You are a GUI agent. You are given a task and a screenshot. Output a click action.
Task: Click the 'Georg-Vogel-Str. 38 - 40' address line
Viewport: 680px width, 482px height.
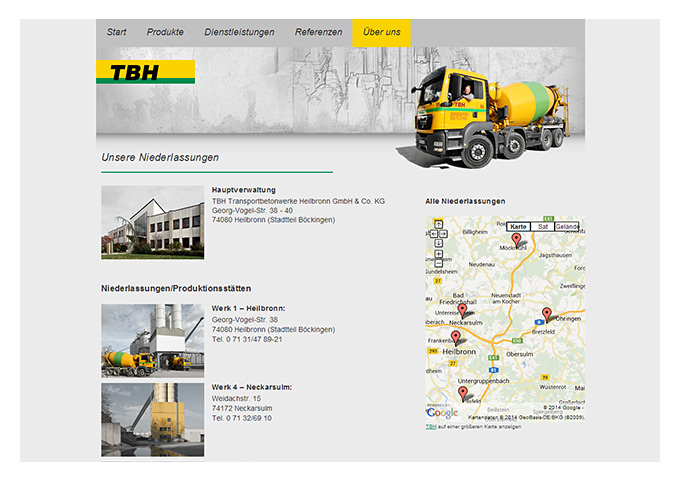tap(252, 210)
